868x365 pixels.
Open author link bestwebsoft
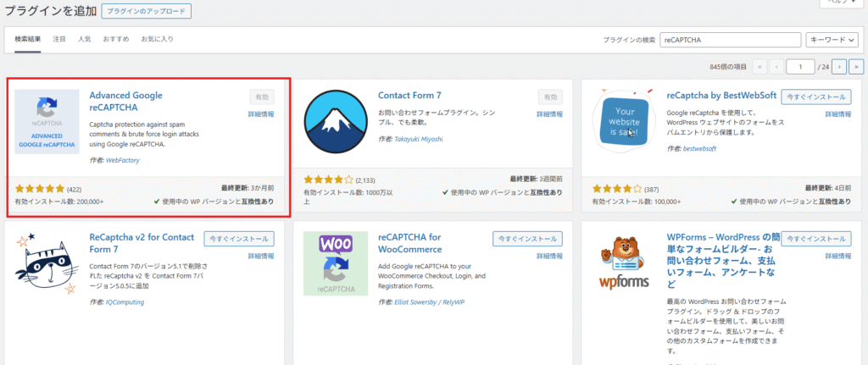[699, 149]
